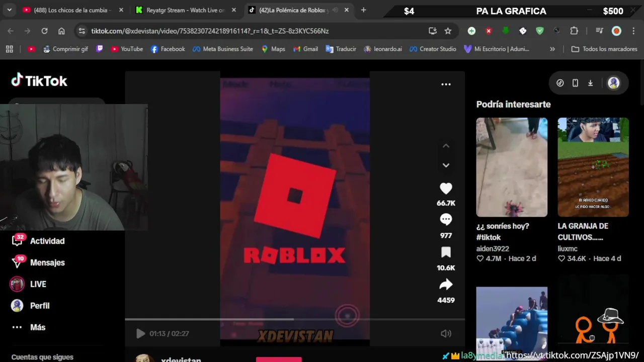Open the Traducir bookmark
Screen dimensions: 644x362
[341, 49]
